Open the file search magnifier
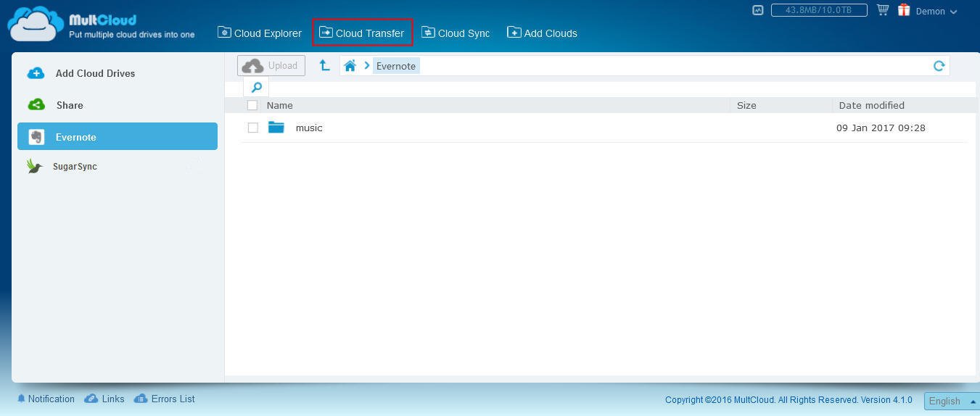The image size is (980, 416). (257, 88)
